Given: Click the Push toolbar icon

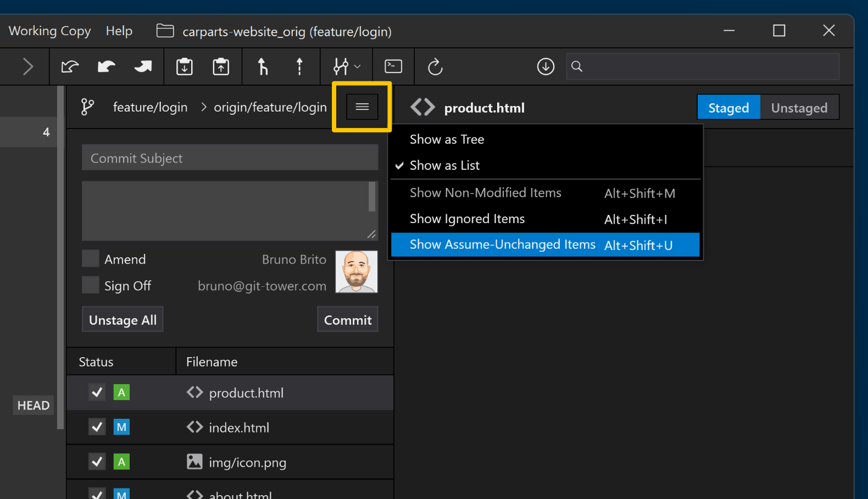Looking at the screenshot, I should [143, 66].
